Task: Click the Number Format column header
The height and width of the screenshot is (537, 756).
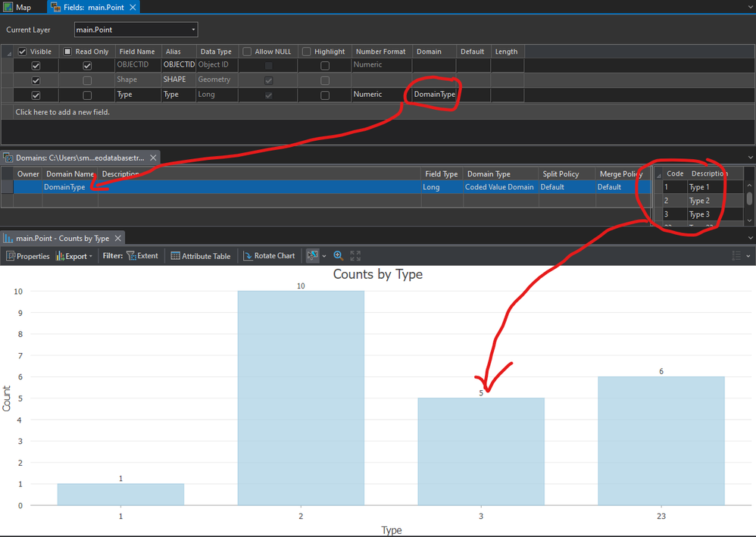Action: pos(381,52)
